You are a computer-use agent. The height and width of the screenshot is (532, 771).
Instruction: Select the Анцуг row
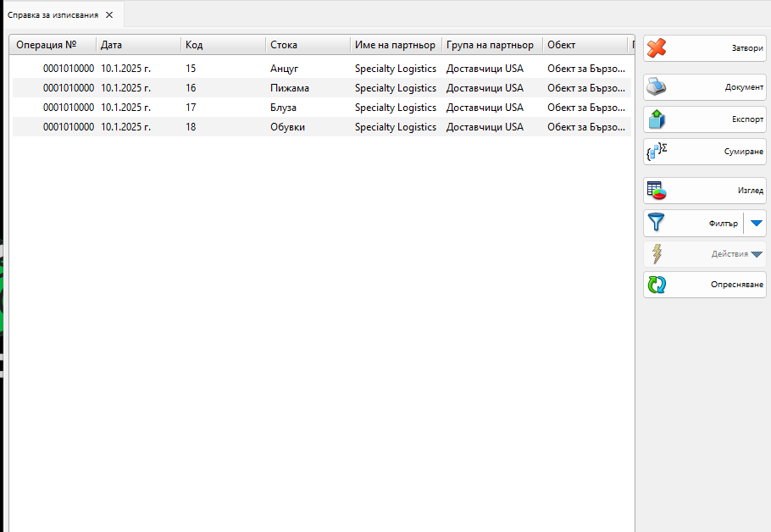[285, 69]
